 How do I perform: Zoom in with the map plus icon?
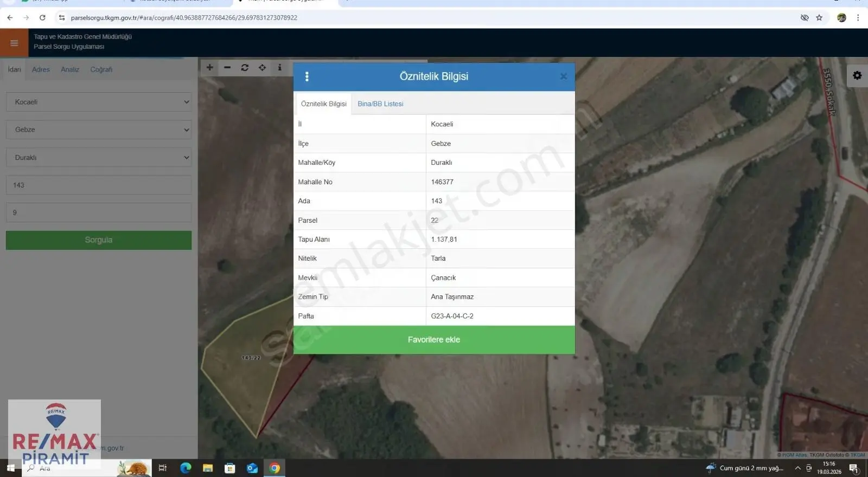point(210,68)
